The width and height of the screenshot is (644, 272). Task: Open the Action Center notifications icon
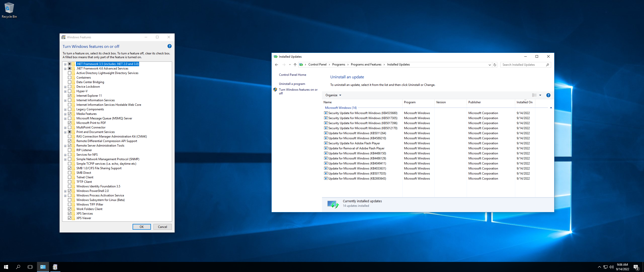pos(636,267)
